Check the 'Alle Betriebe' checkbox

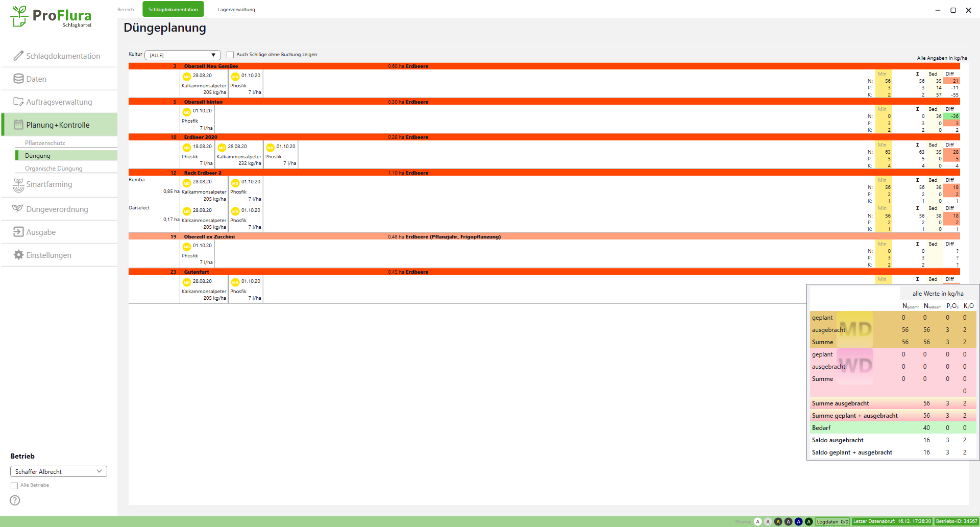tap(14, 486)
